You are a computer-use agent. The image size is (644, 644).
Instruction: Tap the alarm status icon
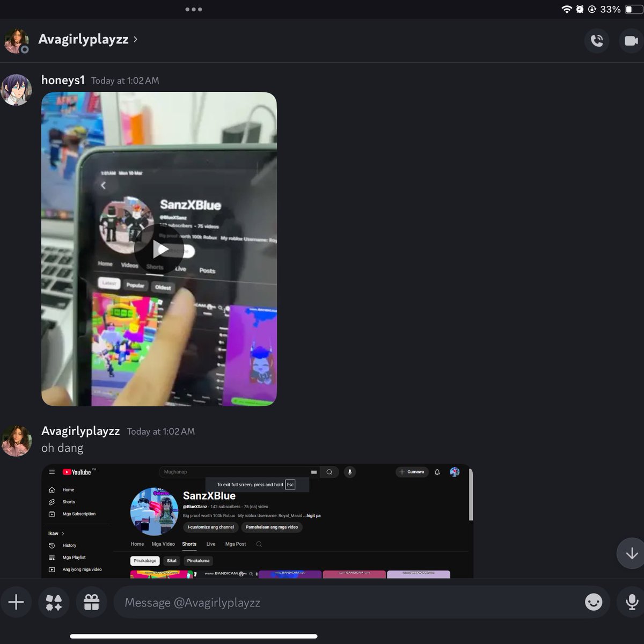pos(580,9)
